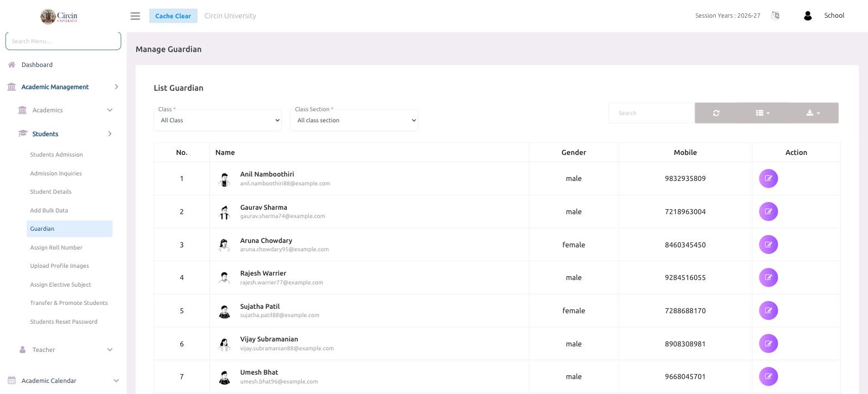Click Circin University header text
Screen dimensions: 868x394
pyautogui.click(x=230, y=15)
